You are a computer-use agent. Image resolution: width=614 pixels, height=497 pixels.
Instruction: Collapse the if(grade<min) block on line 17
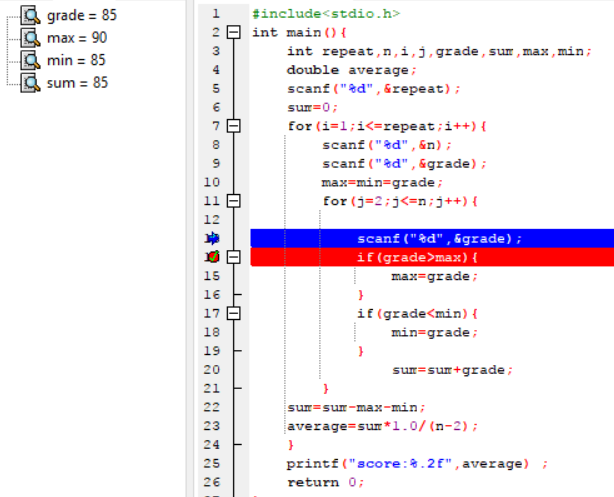[234, 313]
